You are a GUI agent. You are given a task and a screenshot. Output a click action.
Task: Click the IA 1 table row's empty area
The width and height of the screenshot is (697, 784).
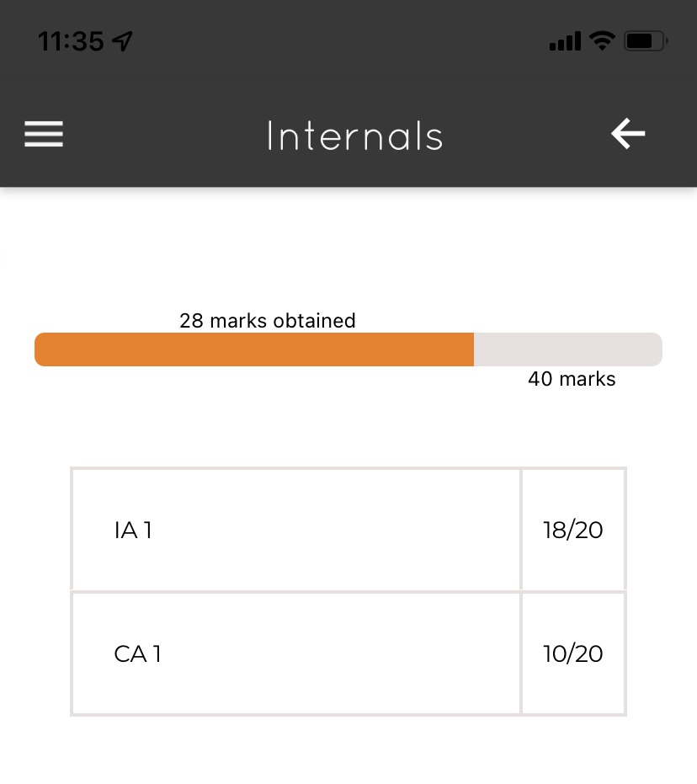coord(337,531)
